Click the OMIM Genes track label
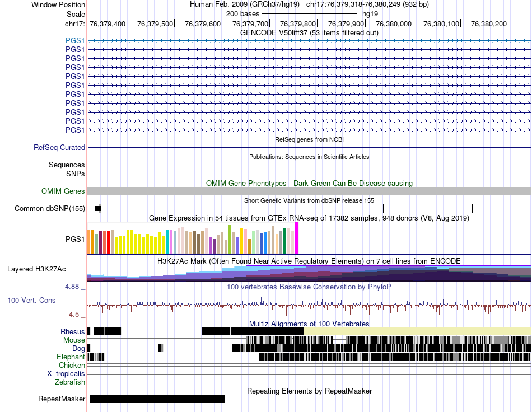The image size is (532, 412). coord(63,191)
